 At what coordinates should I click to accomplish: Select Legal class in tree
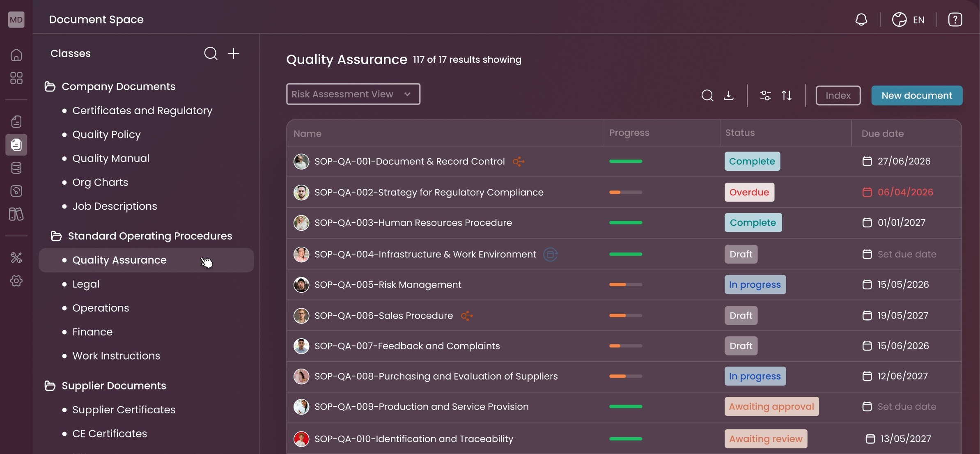coord(86,284)
